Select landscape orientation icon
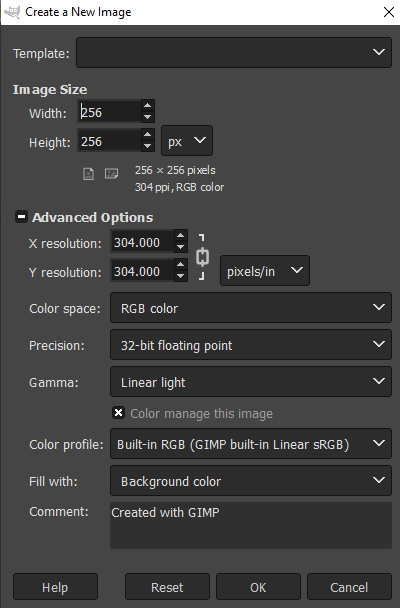 (x=112, y=173)
